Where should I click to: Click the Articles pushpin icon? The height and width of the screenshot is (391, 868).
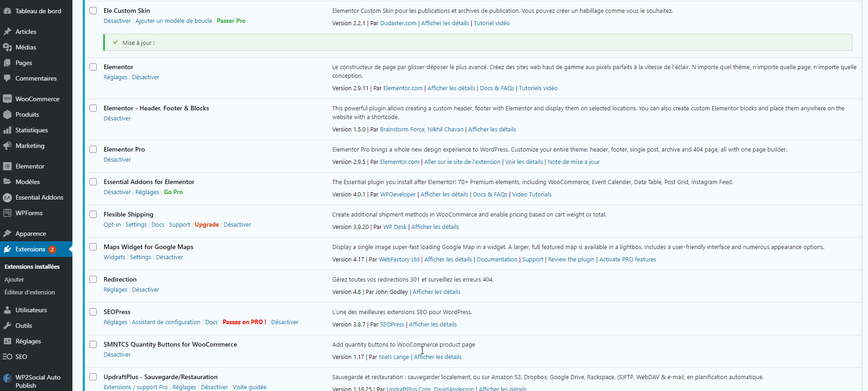pos(7,32)
